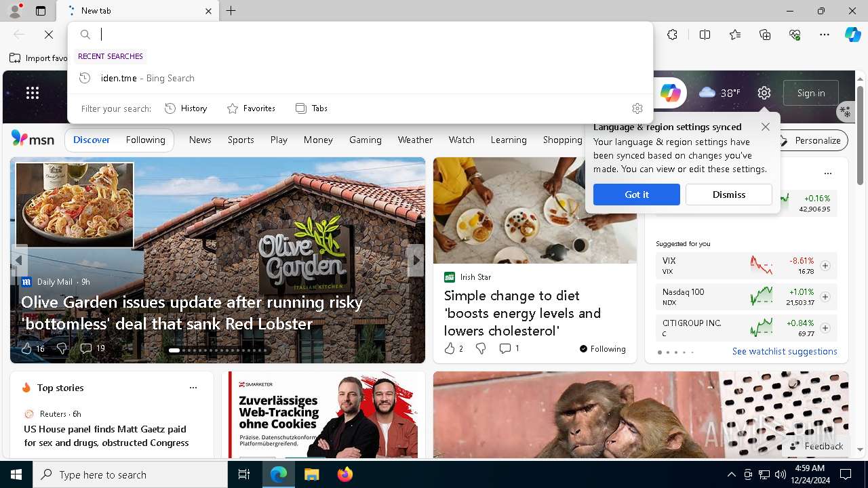
Task: Filter search by Tabs
Action: 311,108
